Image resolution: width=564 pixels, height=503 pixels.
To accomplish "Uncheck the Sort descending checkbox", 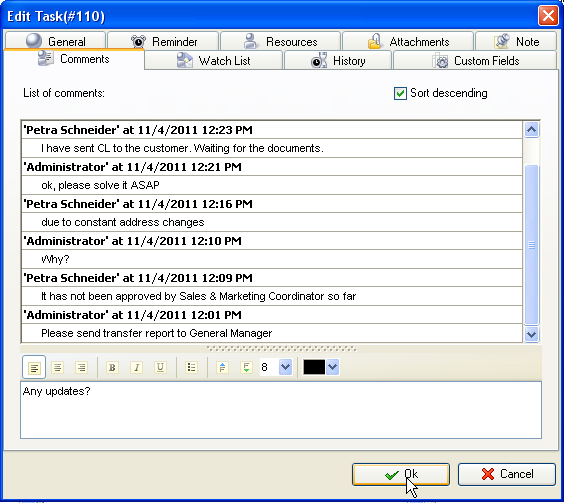I will tap(400, 93).
